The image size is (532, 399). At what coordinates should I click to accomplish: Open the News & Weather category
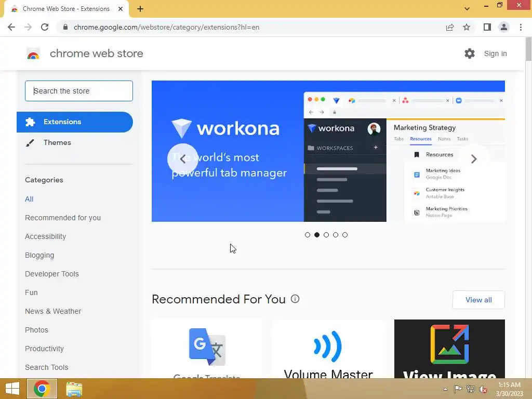[53, 311]
